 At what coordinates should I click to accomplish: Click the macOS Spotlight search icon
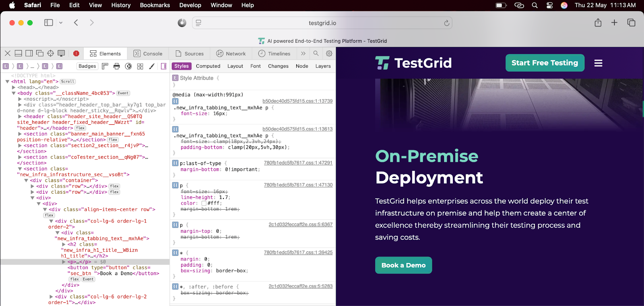click(x=535, y=5)
